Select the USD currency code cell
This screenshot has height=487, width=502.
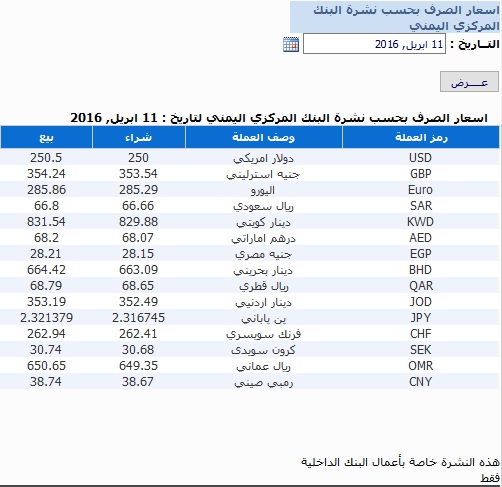(421, 157)
